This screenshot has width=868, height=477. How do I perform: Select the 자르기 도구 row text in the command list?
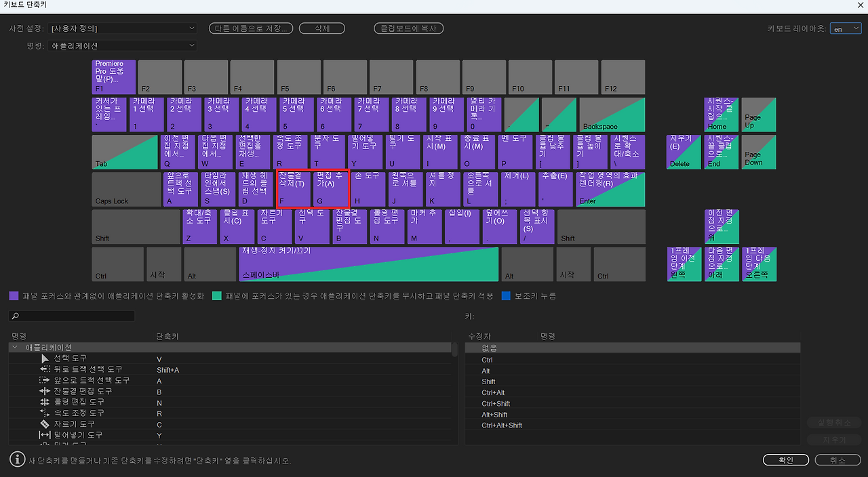pyautogui.click(x=74, y=424)
